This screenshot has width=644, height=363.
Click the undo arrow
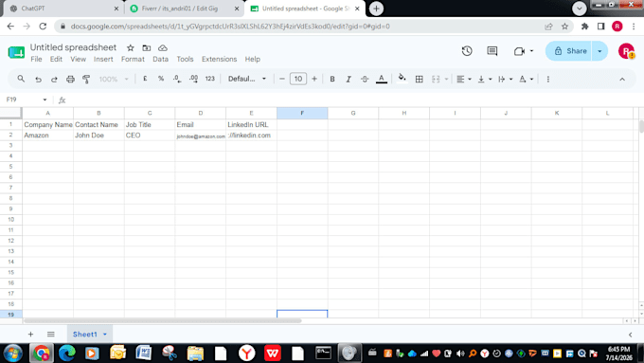(x=38, y=79)
